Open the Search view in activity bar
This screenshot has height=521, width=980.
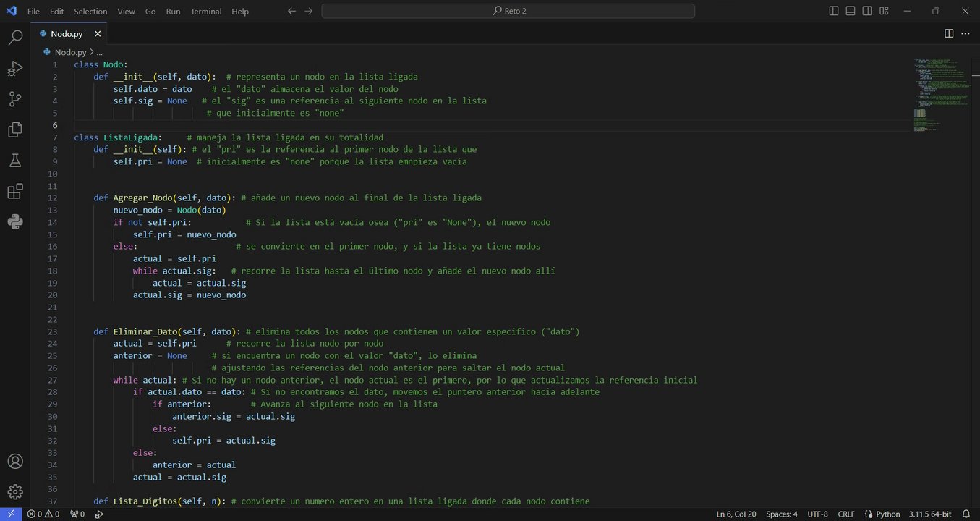(x=15, y=38)
